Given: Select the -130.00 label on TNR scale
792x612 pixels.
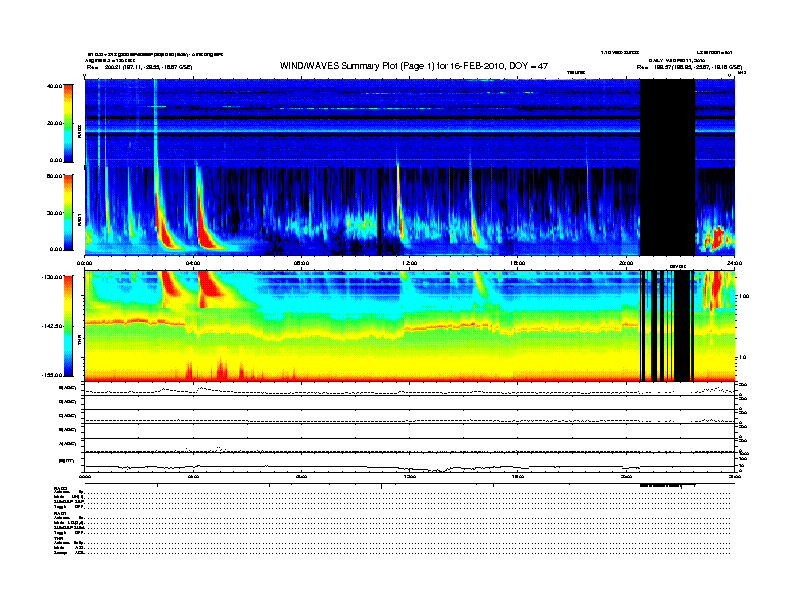Looking at the screenshot, I should (52, 277).
